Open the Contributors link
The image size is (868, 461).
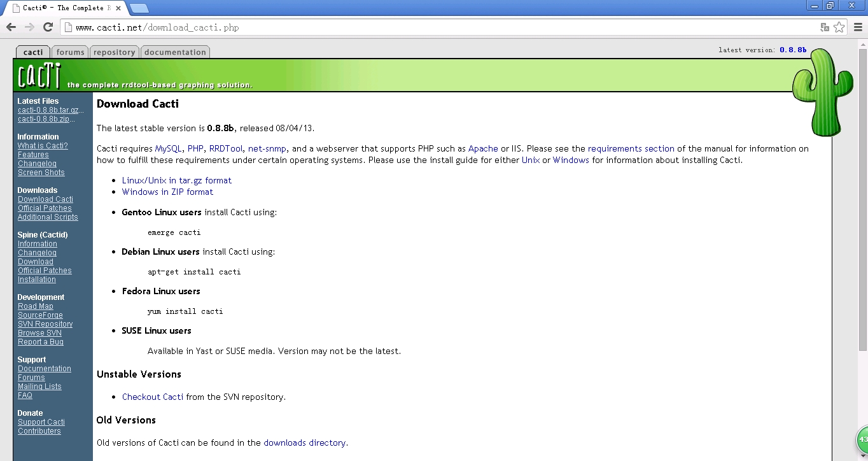point(39,431)
